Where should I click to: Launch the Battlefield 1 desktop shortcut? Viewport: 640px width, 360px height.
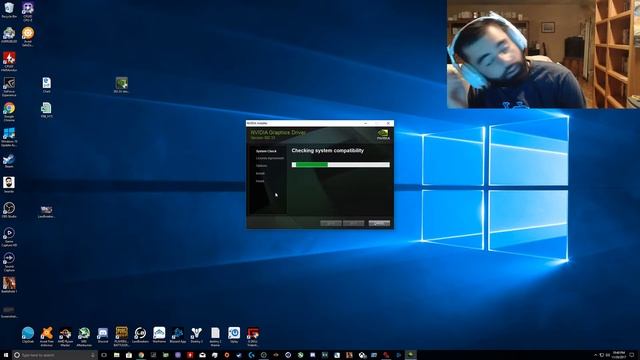(9, 284)
